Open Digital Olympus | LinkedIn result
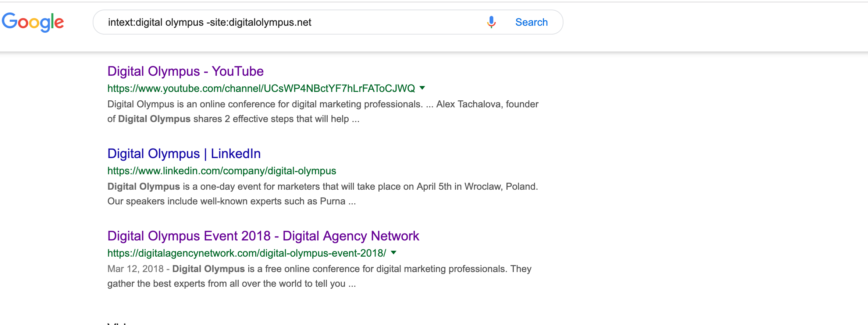868x325 pixels. pos(184,154)
